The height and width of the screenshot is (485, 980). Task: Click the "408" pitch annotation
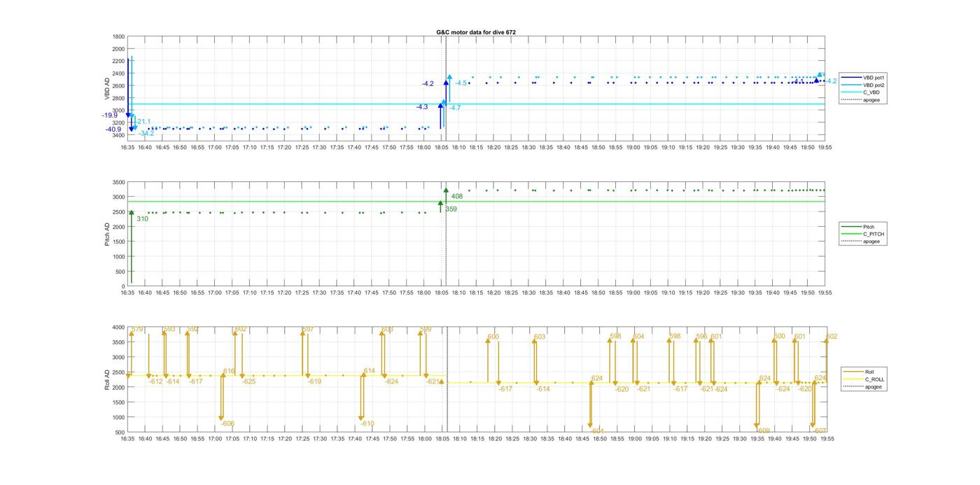coord(457,197)
